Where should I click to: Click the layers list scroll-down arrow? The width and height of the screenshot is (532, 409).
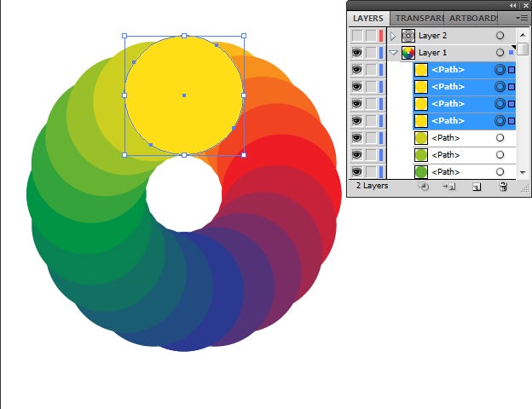[523, 172]
